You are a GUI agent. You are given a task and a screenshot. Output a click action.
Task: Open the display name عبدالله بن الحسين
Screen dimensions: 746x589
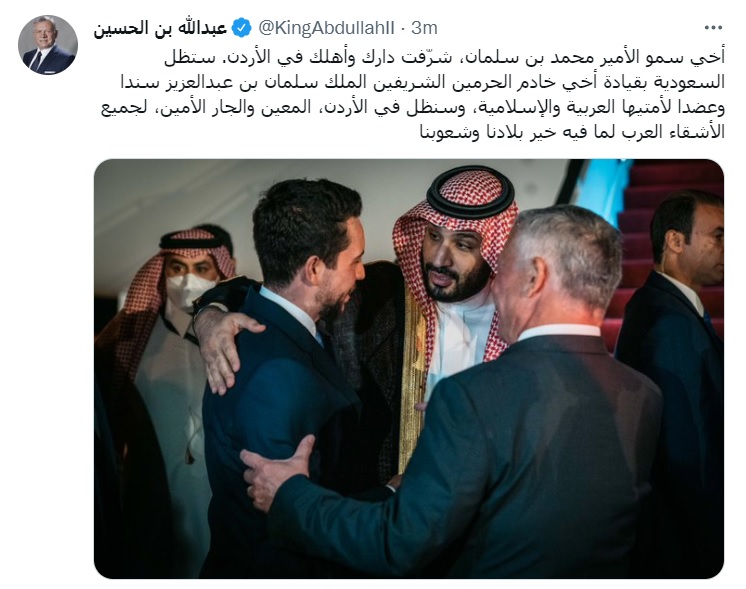coord(160,28)
